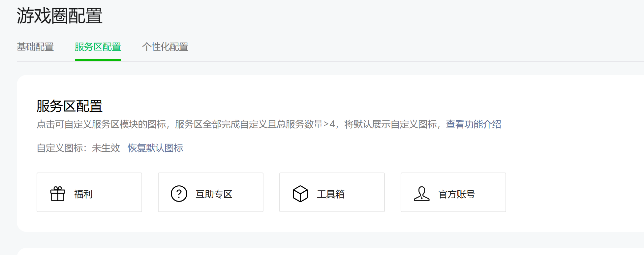Select the 福利 text label
The height and width of the screenshot is (255, 644).
[83, 194]
